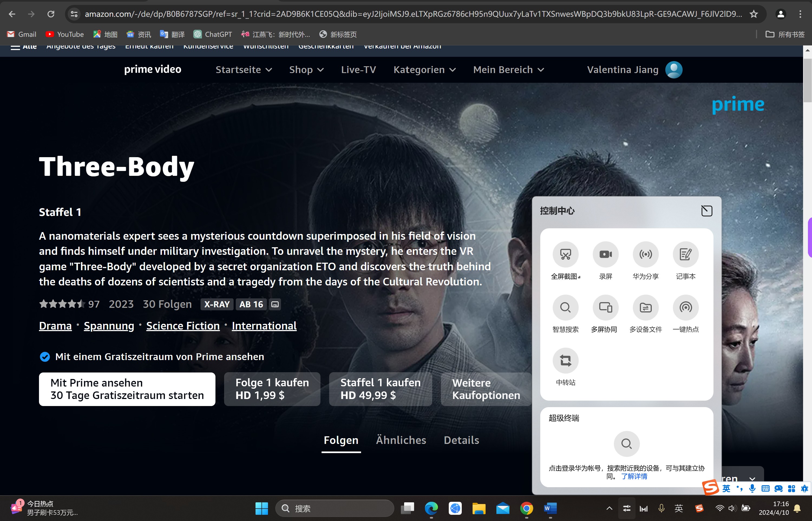Open the Science Fiction genre link
Image resolution: width=812 pixels, height=521 pixels.
[x=183, y=326]
